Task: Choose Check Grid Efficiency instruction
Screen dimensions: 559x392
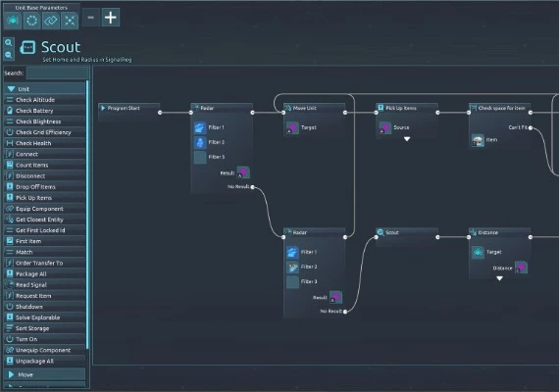Action: click(x=44, y=132)
